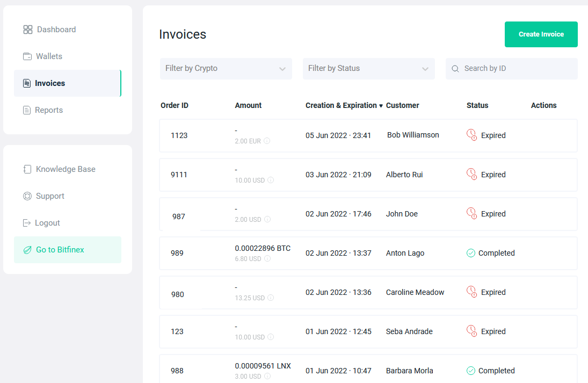588x383 pixels.
Task: Click the search magnifier icon
Action: [455, 69]
